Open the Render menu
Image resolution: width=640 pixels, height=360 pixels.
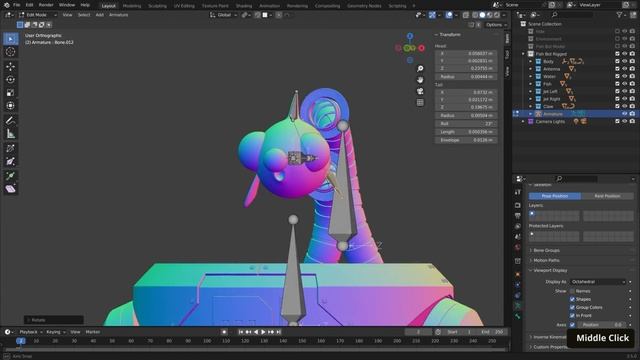click(46, 5)
